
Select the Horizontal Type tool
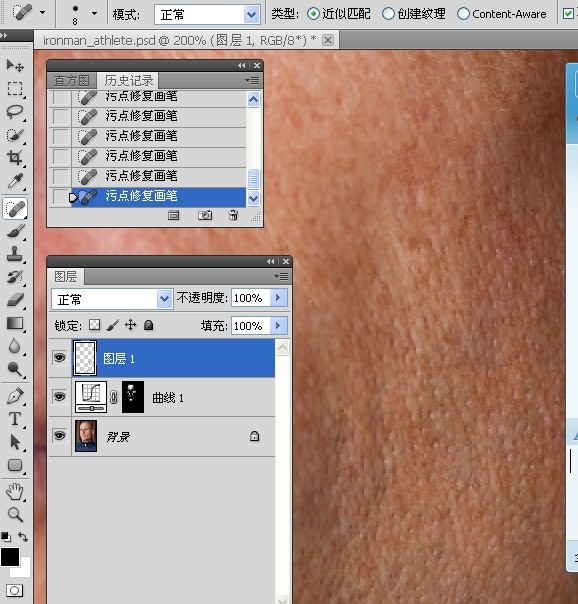[x=15, y=419]
